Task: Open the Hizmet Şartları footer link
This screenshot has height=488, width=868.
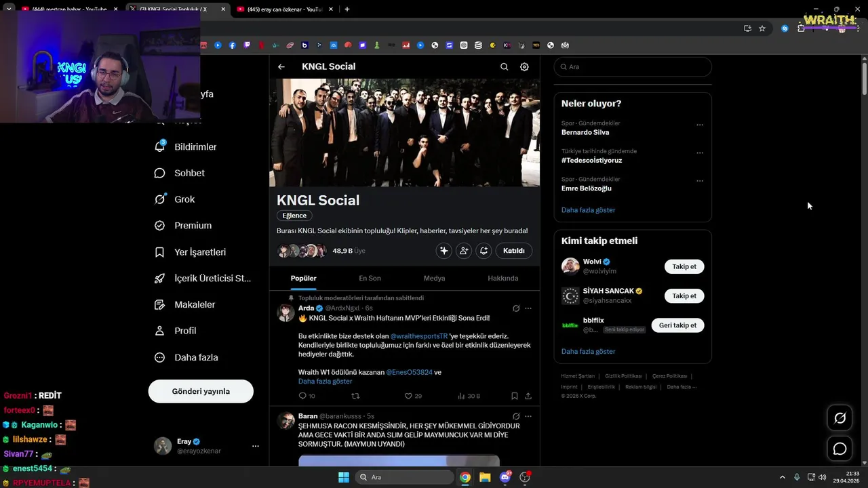Action: click(578, 376)
